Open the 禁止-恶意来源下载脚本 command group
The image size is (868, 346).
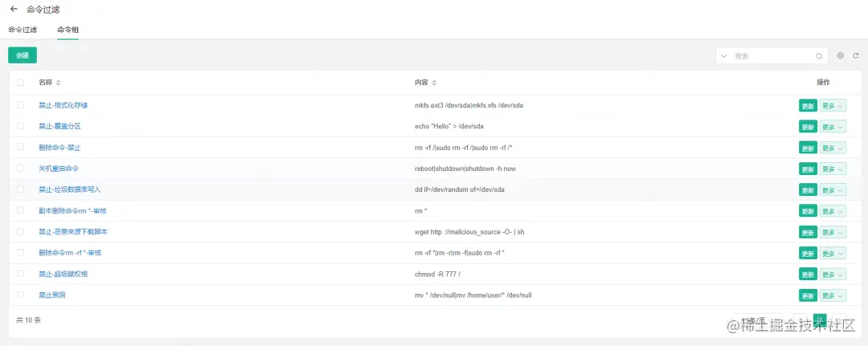[x=73, y=231]
